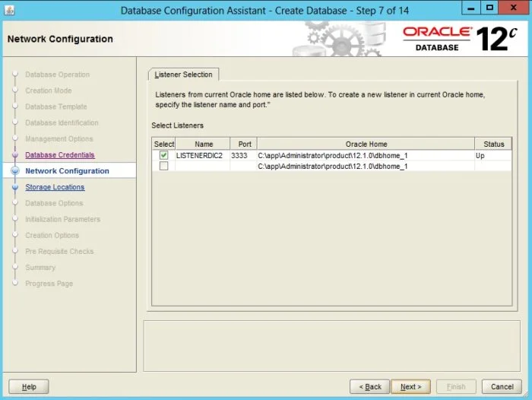Click the Status column header
Image resolution: width=532 pixels, height=400 pixels.
pyautogui.click(x=493, y=144)
